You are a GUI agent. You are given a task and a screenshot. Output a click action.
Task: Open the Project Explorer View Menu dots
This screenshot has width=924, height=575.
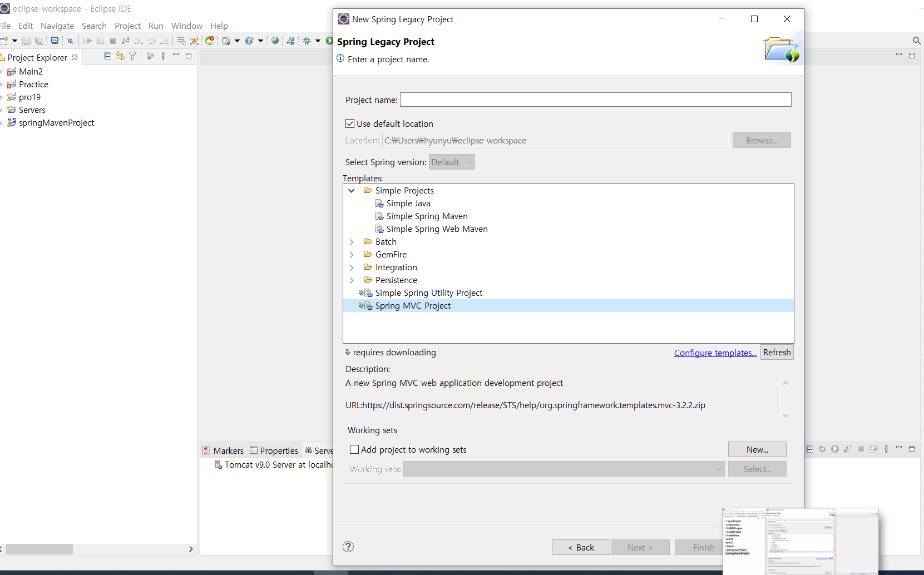click(163, 56)
